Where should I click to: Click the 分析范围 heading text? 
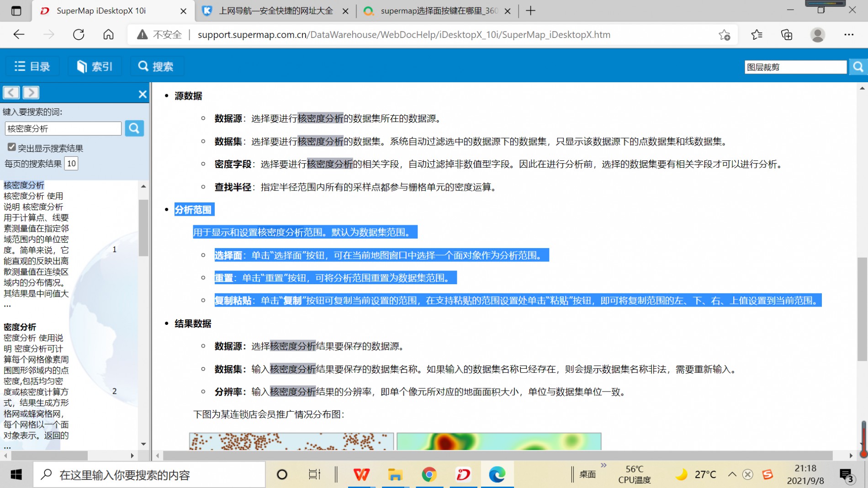tap(193, 210)
